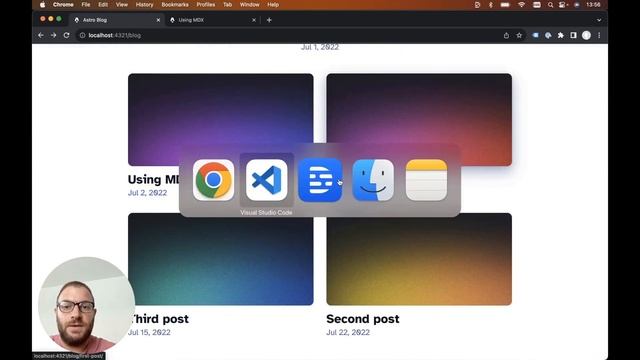Open the Window menu
The image size is (640, 360).
tap(249, 5)
